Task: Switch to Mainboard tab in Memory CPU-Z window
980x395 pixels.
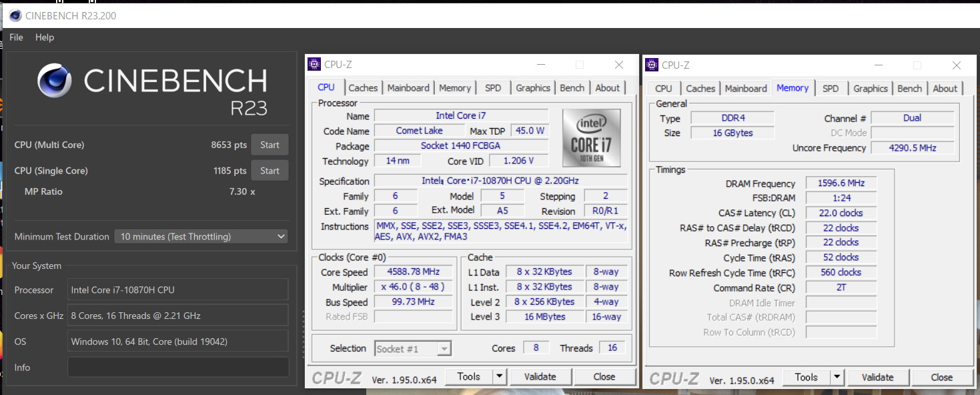Action: [x=746, y=89]
